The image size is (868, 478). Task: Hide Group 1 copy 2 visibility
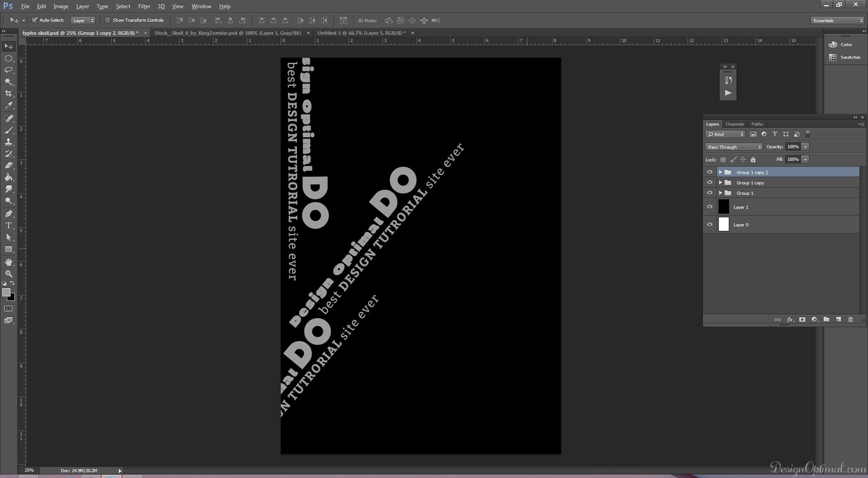[x=710, y=172]
